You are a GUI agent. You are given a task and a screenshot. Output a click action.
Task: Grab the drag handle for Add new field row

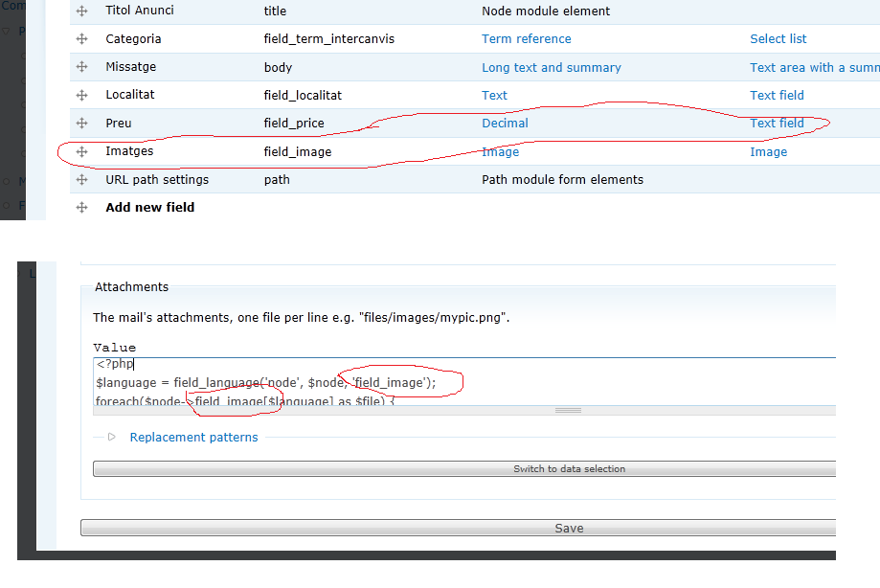click(82, 208)
